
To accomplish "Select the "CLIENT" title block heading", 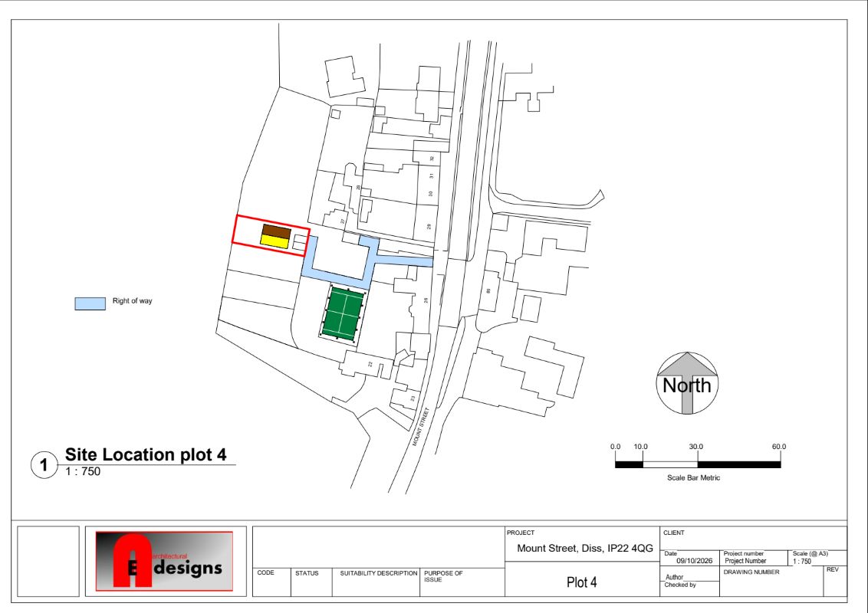I will tap(674, 533).
